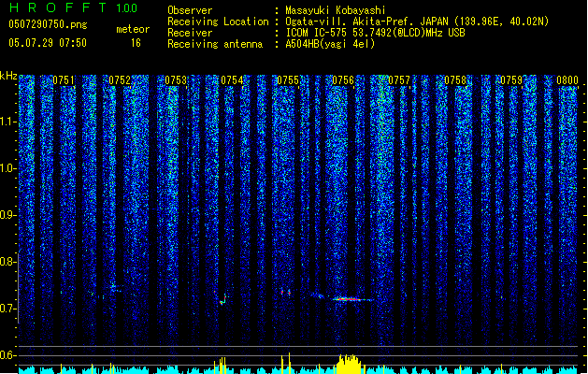Select the A504HB(yagi 4el) antenna text
The height and width of the screenshot is (374, 588).
[330, 44]
